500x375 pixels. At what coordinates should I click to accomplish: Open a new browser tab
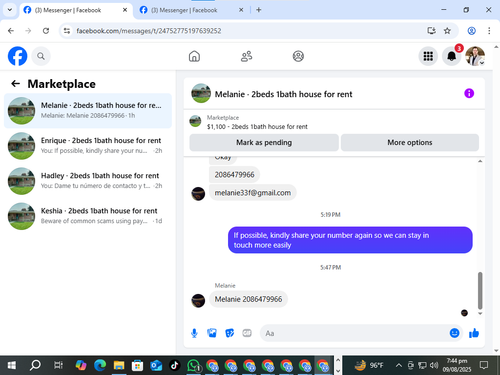click(259, 10)
